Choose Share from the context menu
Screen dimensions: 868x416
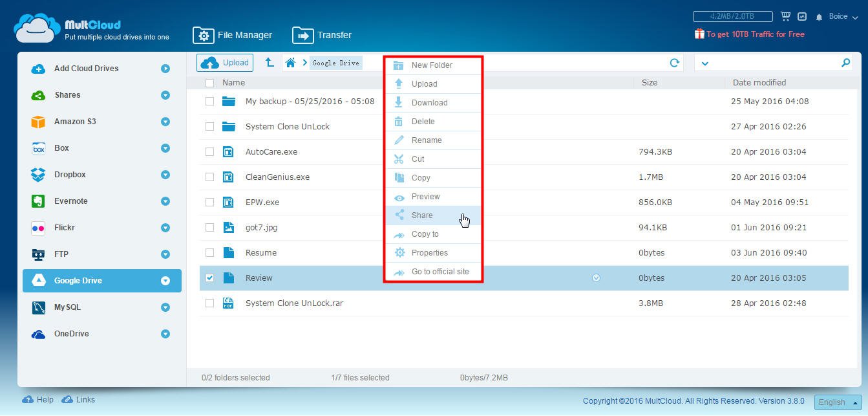click(x=433, y=215)
